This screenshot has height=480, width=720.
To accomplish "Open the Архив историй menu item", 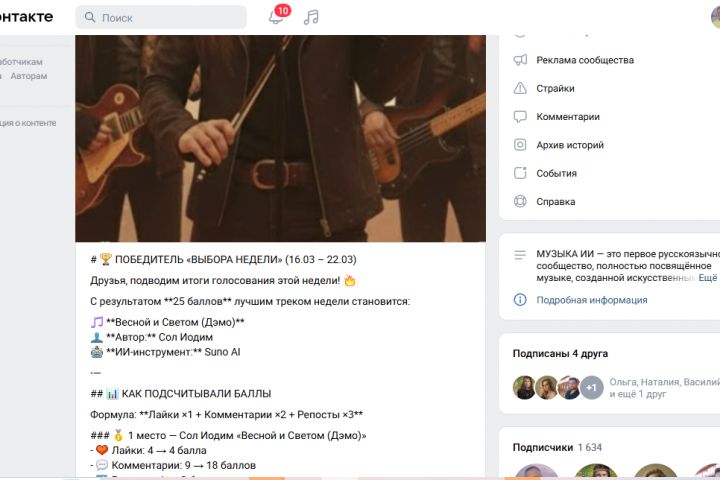I will tap(570, 145).
